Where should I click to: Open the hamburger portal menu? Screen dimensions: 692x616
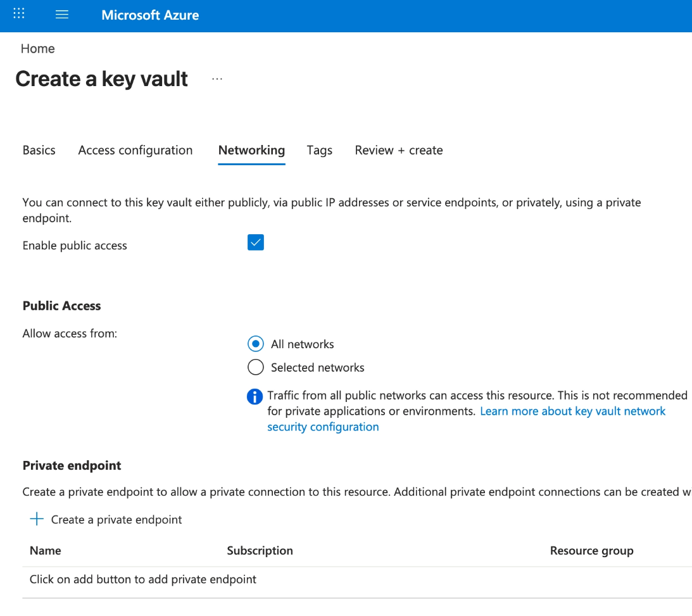(x=62, y=15)
